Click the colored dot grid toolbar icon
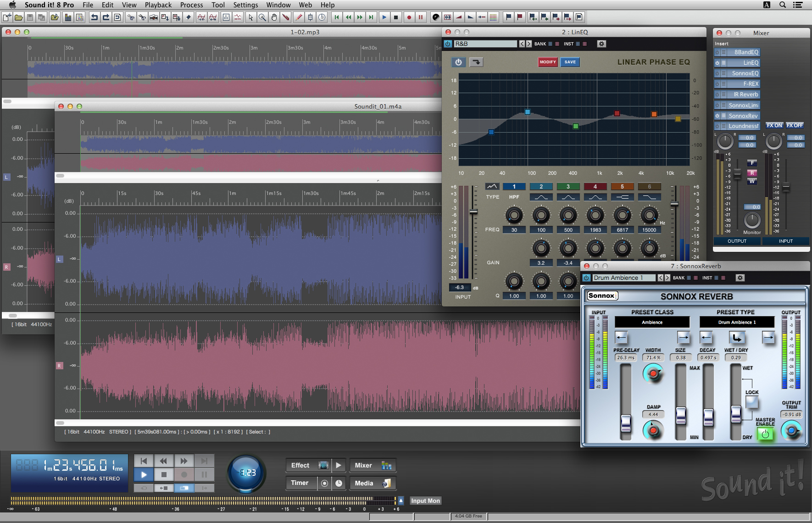The width and height of the screenshot is (812, 523). point(493,17)
